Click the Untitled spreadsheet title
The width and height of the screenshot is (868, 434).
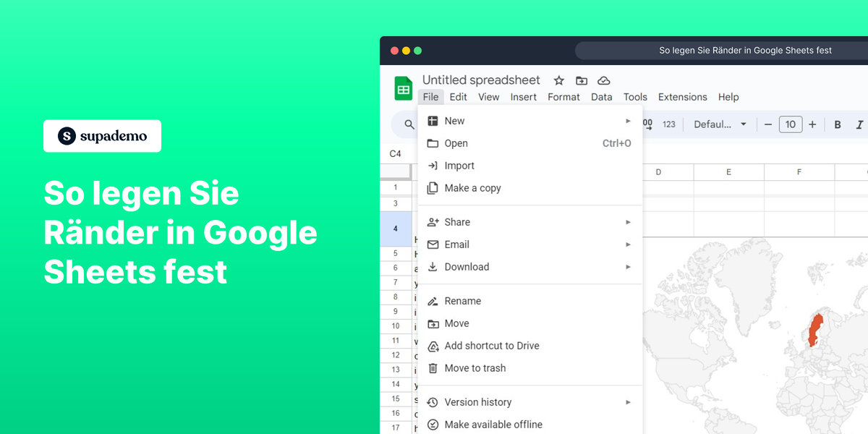481,80
